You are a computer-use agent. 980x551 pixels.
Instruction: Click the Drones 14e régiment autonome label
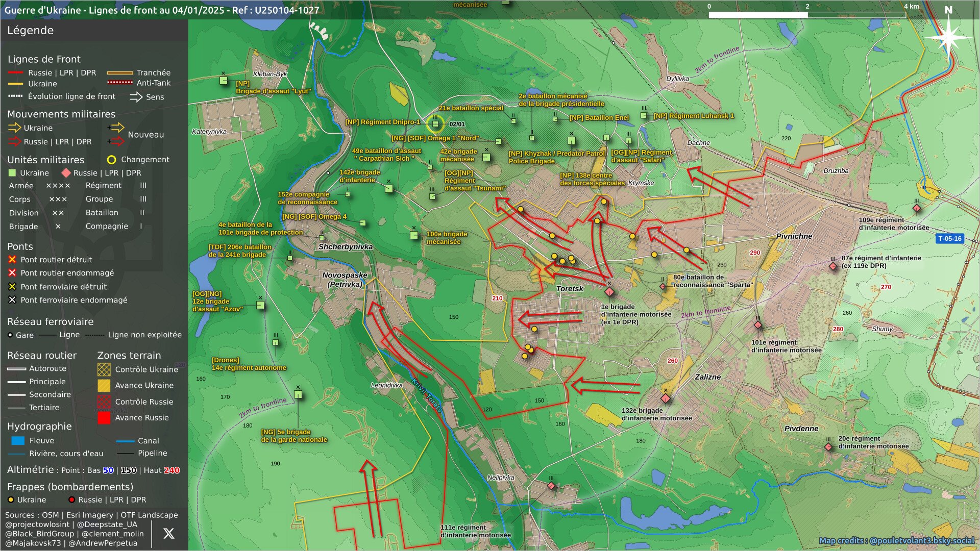point(249,364)
